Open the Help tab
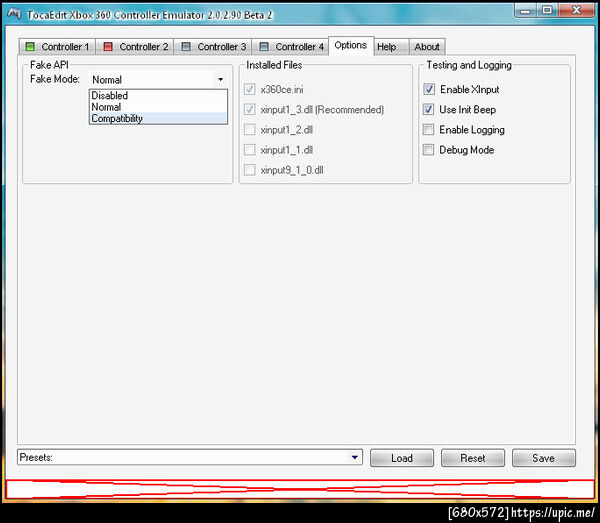Image resolution: width=600 pixels, height=523 pixels. coord(391,47)
